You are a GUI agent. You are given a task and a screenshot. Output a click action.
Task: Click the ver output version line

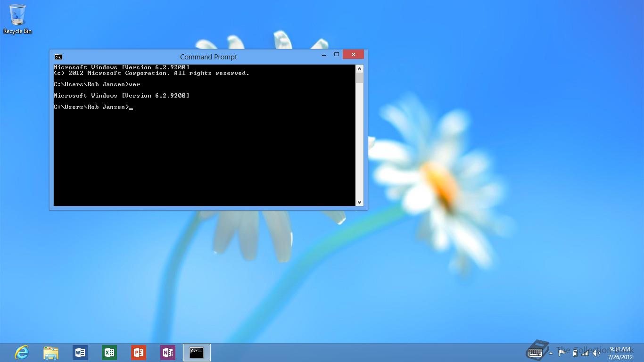click(122, 96)
